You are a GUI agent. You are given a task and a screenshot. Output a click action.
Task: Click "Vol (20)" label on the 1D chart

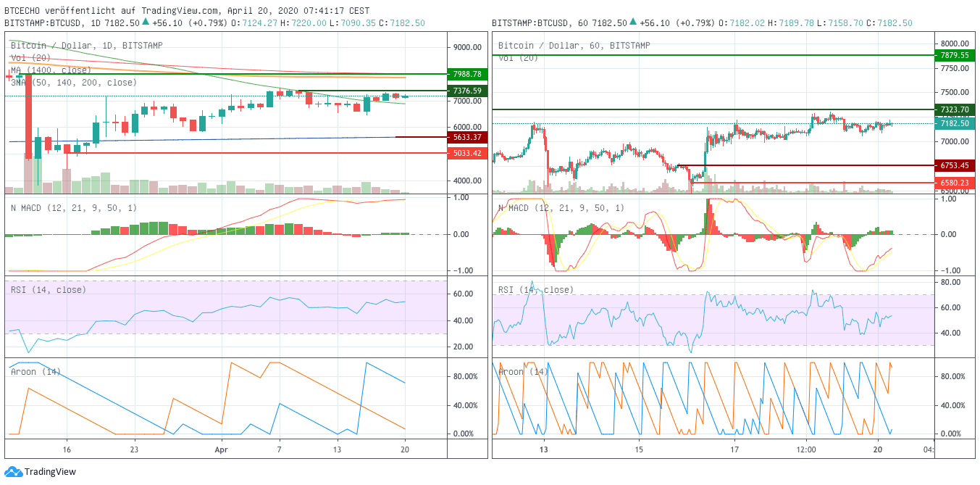[x=30, y=57]
